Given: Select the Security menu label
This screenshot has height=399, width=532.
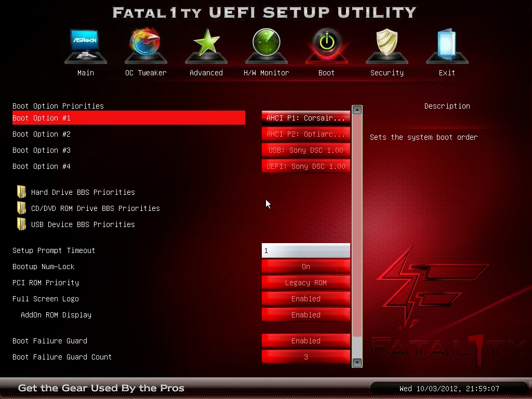Looking at the screenshot, I should click(x=387, y=73).
